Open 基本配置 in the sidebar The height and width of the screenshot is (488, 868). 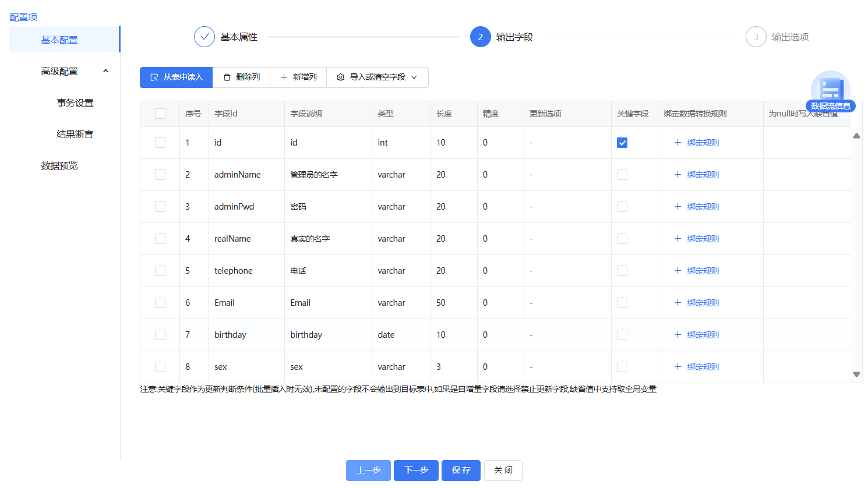click(x=64, y=40)
